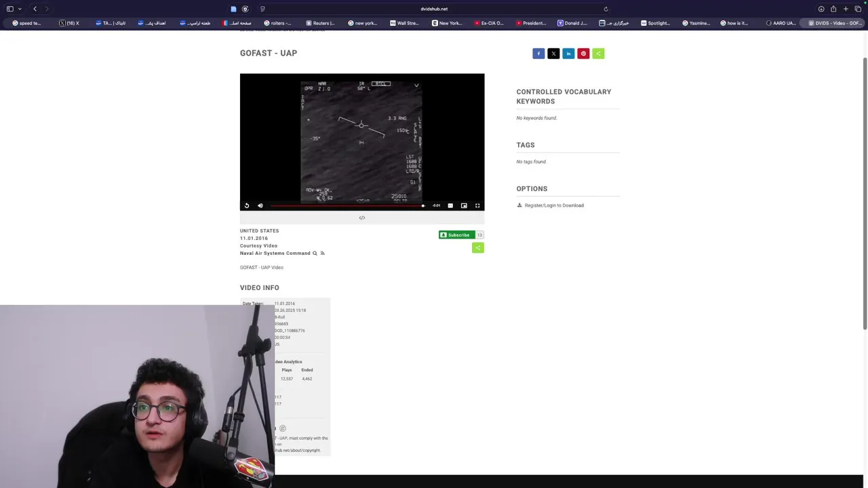The height and width of the screenshot is (488, 868).
Task: Click the green Subscribe button
Action: pyautogui.click(x=456, y=235)
